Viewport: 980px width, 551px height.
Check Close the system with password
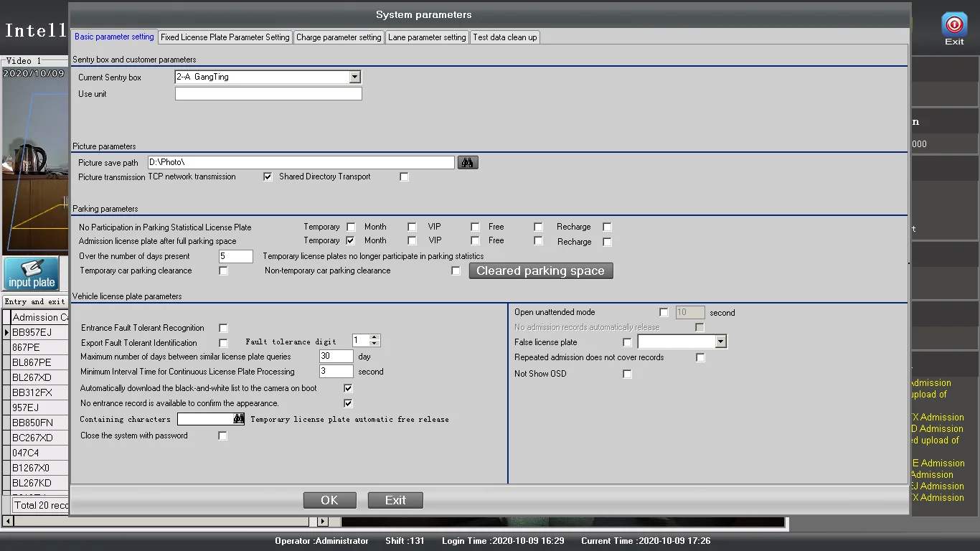click(223, 435)
